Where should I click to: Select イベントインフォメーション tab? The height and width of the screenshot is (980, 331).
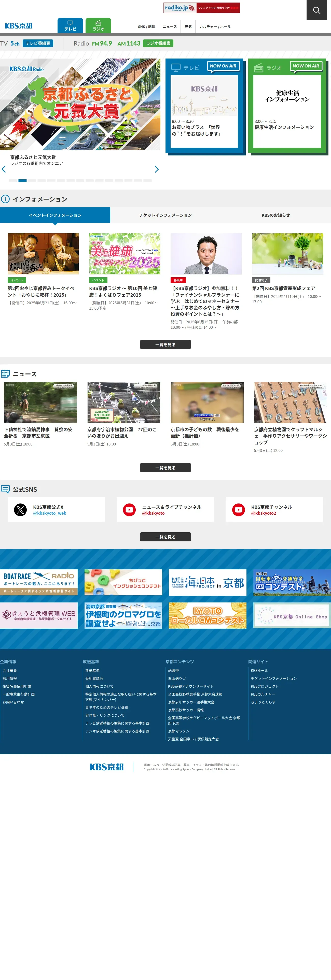(x=55, y=215)
